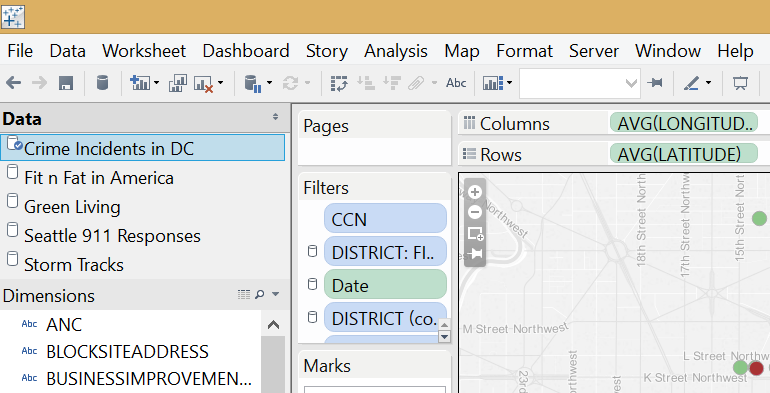The width and height of the screenshot is (770, 393).
Task: Sort descending toolbar icon
Action: coord(392,83)
